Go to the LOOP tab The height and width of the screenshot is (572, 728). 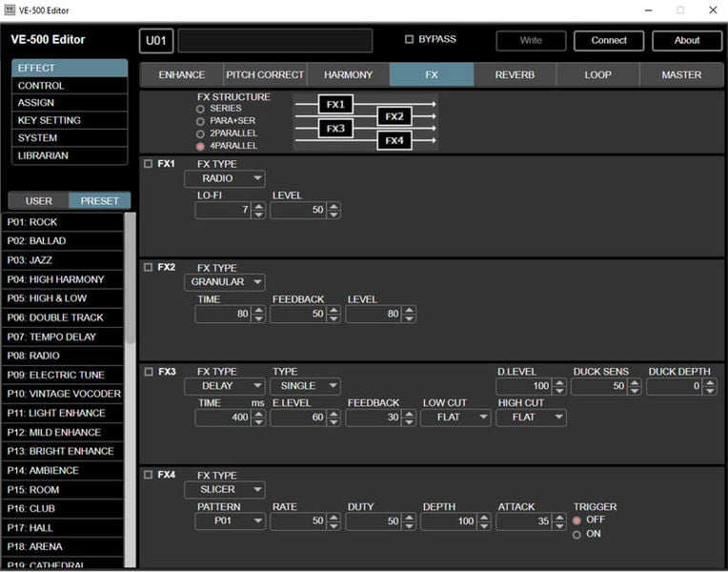pyautogui.click(x=597, y=74)
